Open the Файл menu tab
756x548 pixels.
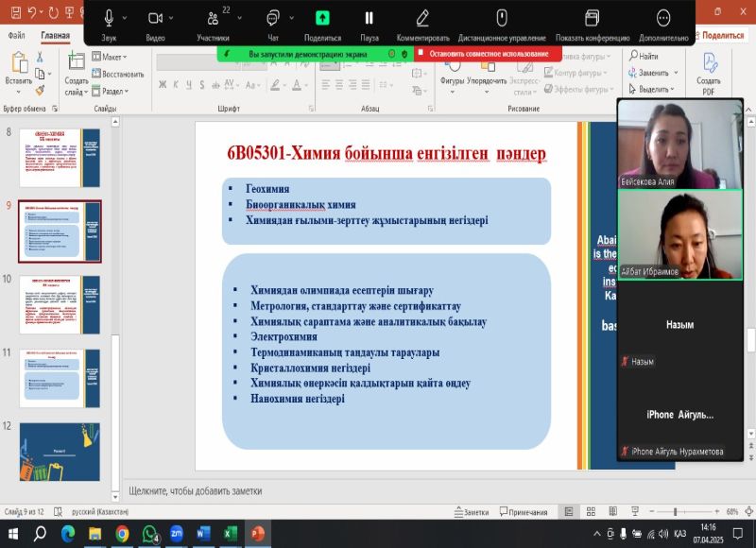click(16, 35)
